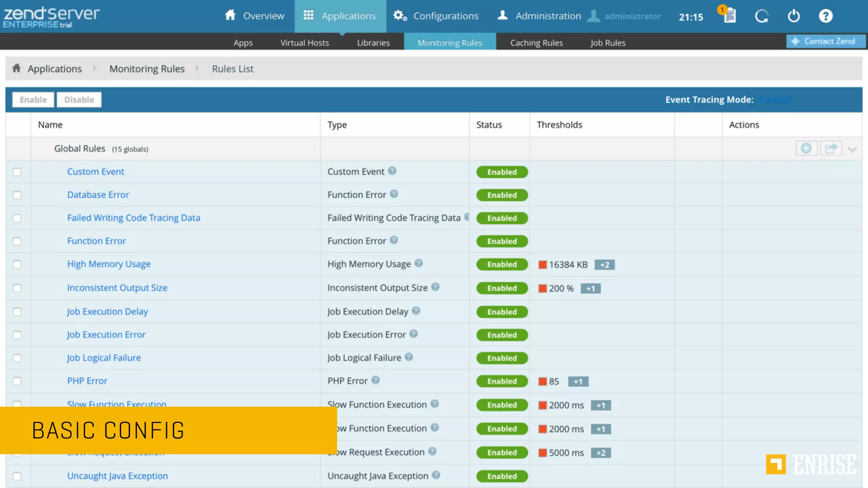Expand +1 thresholds for PHP Error
This screenshot has width=868, height=488.
[578, 382]
